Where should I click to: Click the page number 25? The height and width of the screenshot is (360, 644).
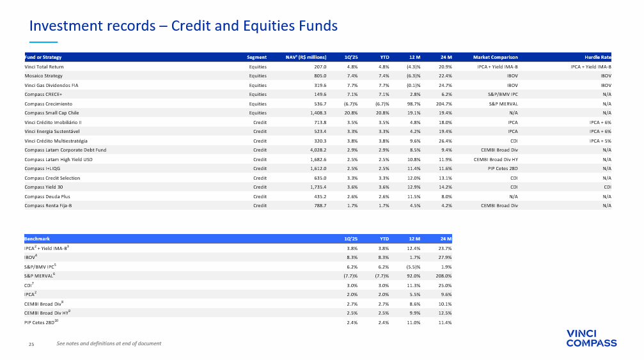coord(31,345)
